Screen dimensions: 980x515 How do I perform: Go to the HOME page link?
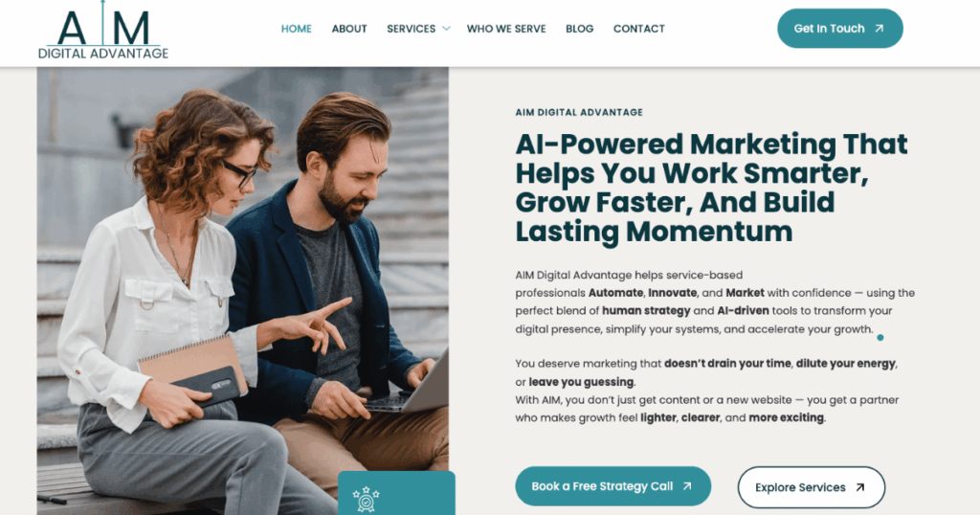tap(297, 29)
